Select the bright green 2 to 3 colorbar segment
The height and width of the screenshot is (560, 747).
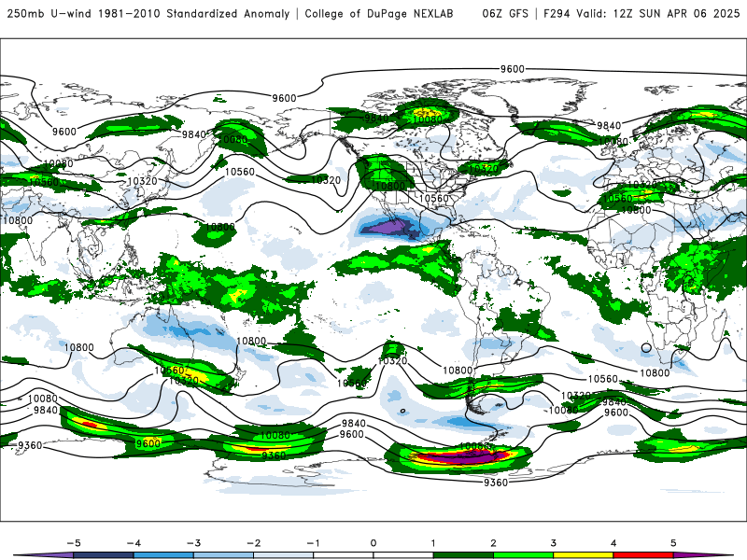click(524, 555)
